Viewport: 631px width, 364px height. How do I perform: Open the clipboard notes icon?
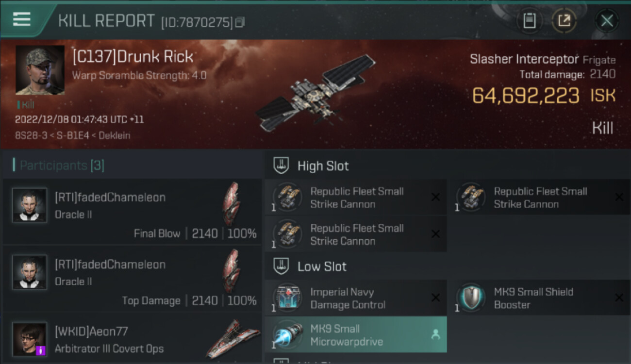(x=529, y=20)
